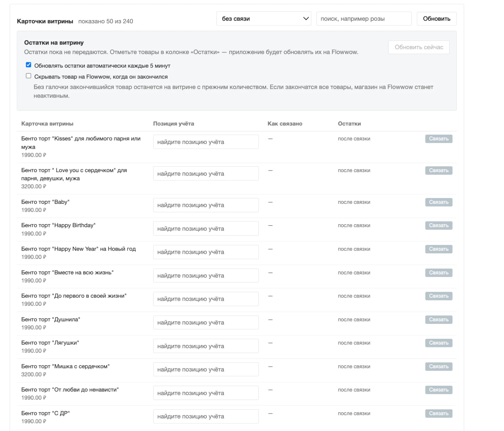The image size is (504, 431).
Task: Click the 'поиск, например розы' search field
Action: (364, 19)
